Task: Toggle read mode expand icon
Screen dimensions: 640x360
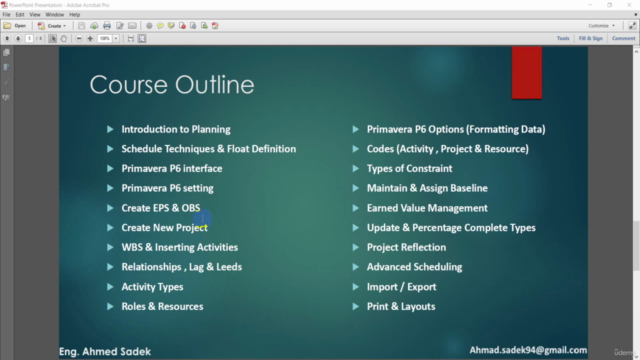Action: pyautogui.click(x=632, y=26)
